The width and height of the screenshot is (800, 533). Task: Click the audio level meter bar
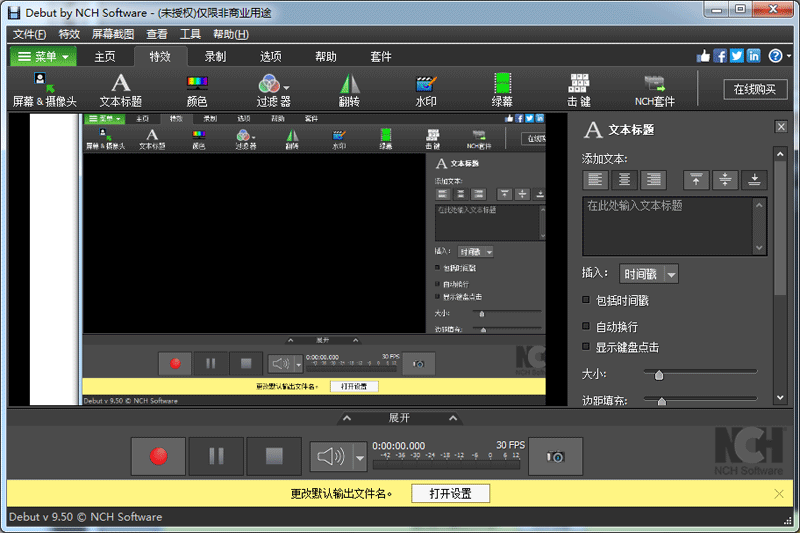coord(446,465)
